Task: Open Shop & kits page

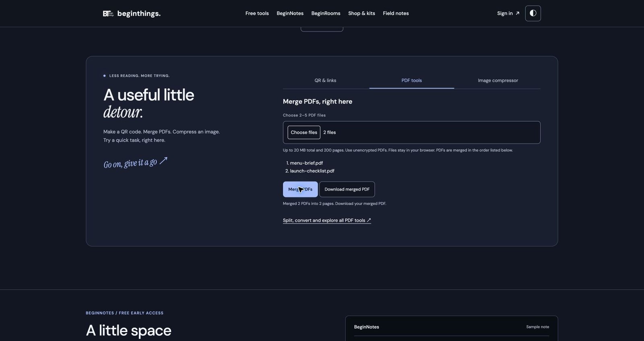Action: [362, 13]
